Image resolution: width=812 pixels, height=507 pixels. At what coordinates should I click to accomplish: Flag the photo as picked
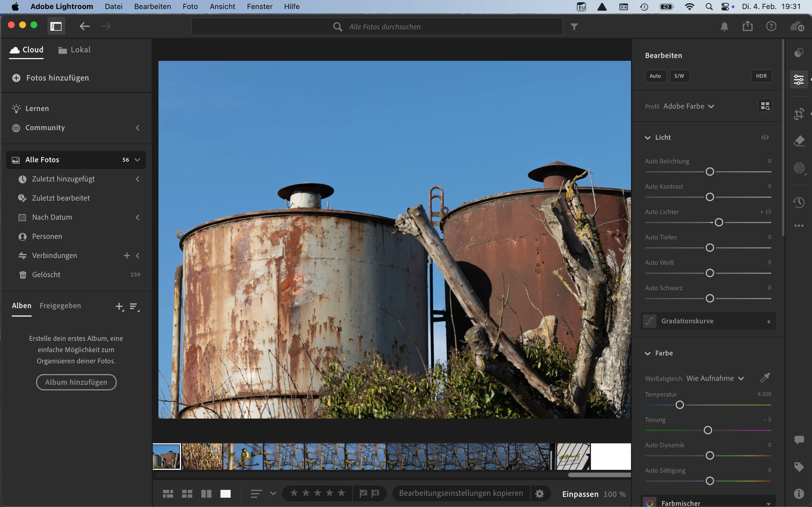[x=363, y=493]
